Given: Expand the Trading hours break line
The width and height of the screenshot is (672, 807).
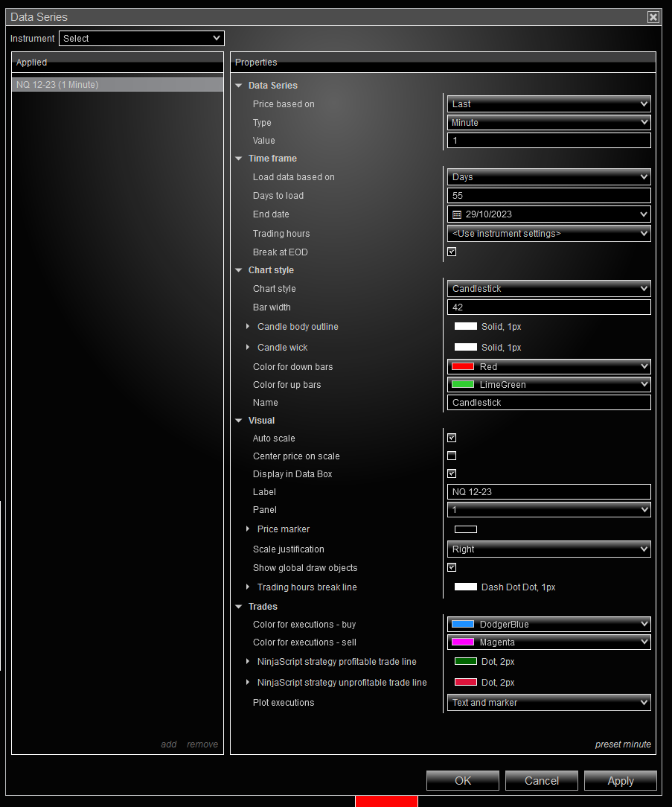Looking at the screenshot, I should pyautogui.click(x=248, y=587).
